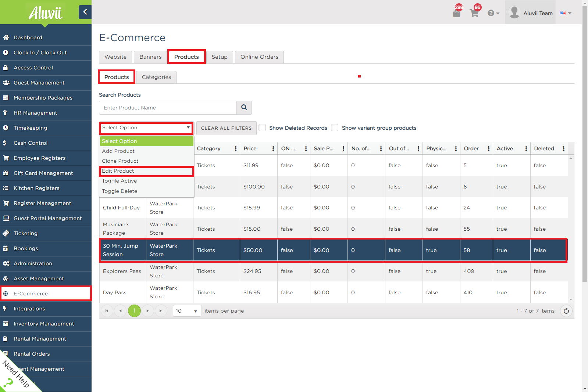Click the Gift Card Management gift icon
The image size is (588, 392).
pos(6,173)
